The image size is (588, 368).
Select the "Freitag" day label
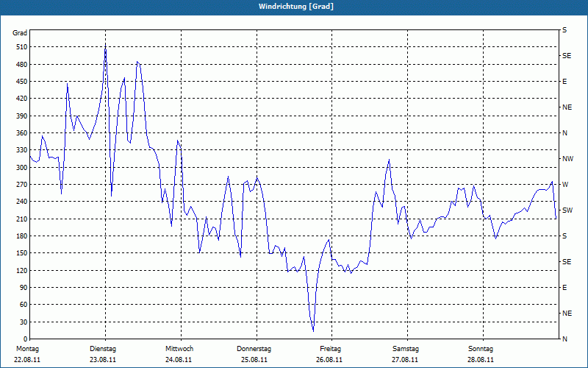coord(330,349)
